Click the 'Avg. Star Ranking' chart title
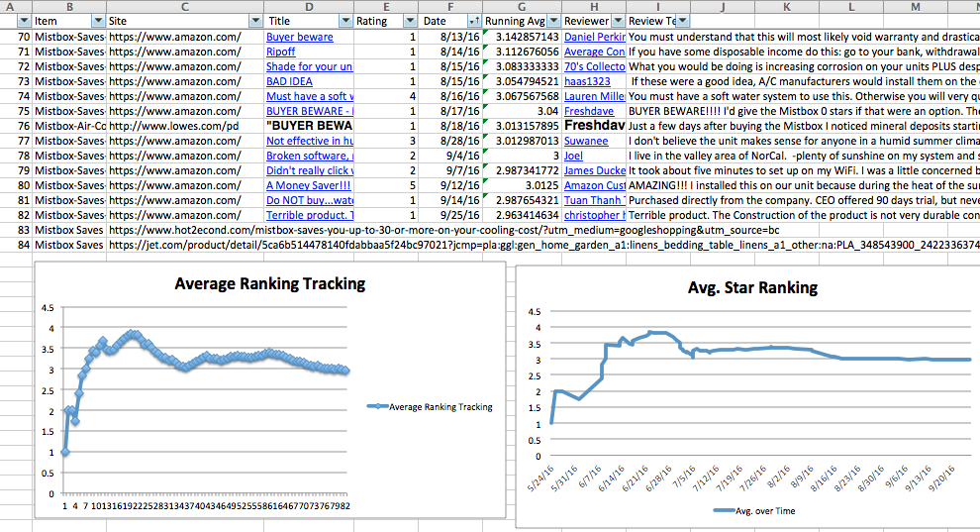The width and height of the screenshot is (980, 532). coord(752,287)
